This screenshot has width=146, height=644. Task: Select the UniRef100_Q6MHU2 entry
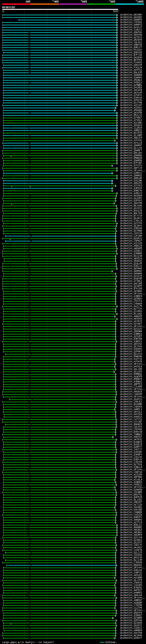[131, 271]
